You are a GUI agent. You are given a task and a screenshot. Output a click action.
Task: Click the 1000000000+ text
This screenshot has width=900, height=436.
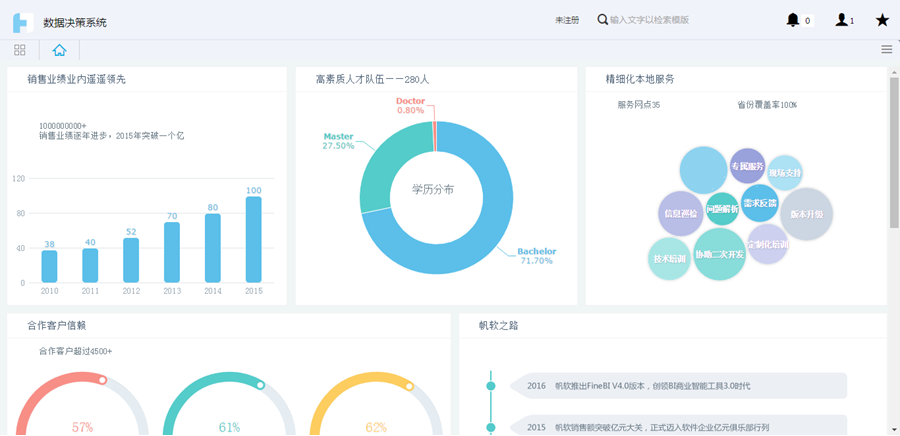click(63, 126)
